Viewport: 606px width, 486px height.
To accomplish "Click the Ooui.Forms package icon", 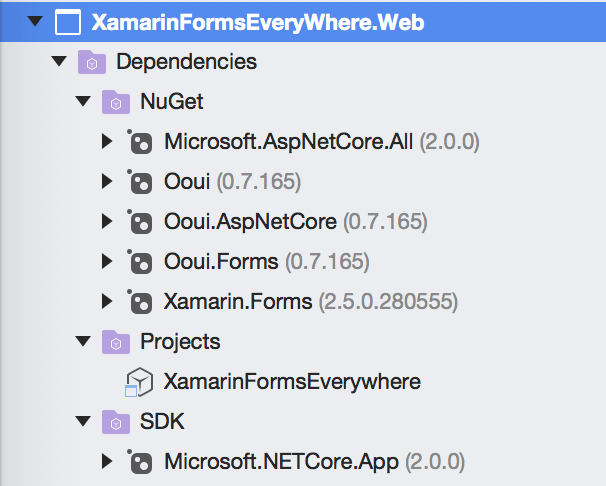I will pyautogui.click(x=140, y=262).
